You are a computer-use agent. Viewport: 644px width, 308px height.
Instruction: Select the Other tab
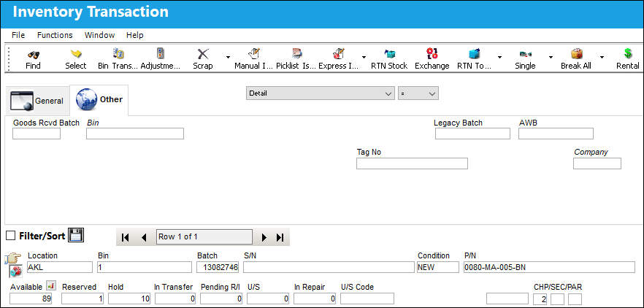click(x=99, y=100)
